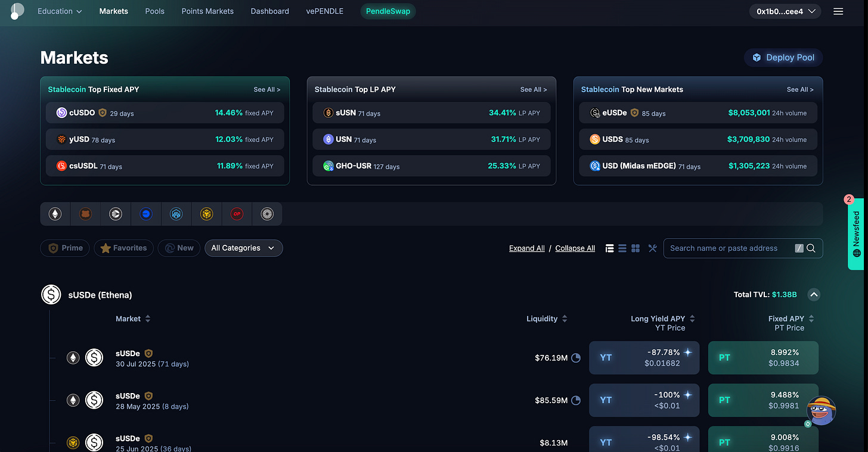Click the PT button showing 9.488%
The image size is (868, 452).
[763, 400]
